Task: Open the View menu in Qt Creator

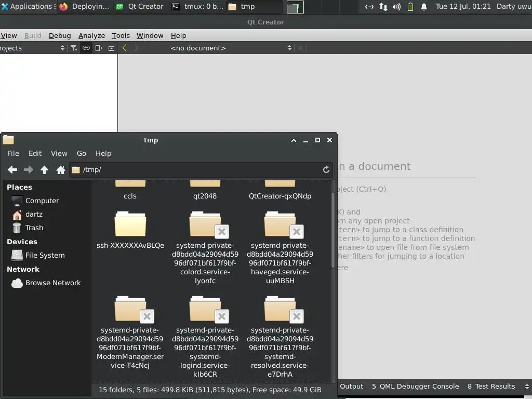Action: tap(8, 36)
